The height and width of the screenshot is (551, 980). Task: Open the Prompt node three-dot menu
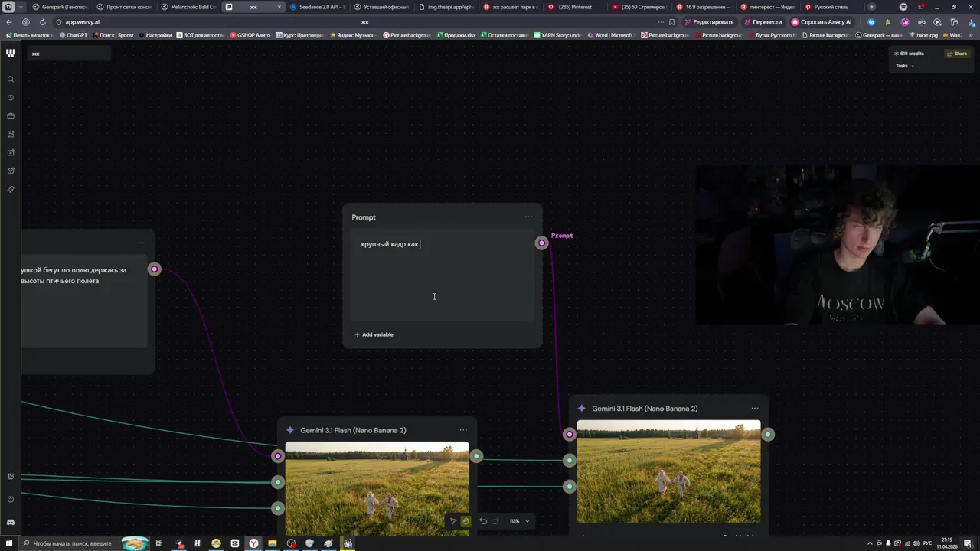click(528, 217)
